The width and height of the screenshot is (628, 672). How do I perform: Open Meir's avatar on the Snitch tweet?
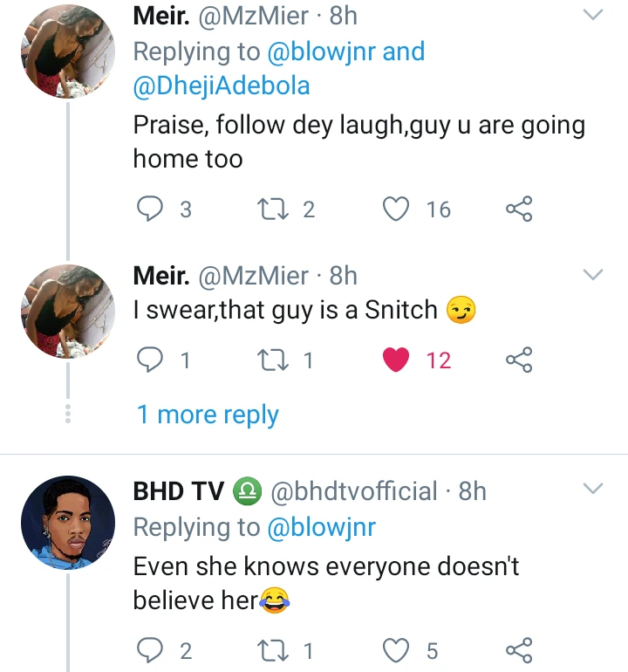(x=68, y=311)
